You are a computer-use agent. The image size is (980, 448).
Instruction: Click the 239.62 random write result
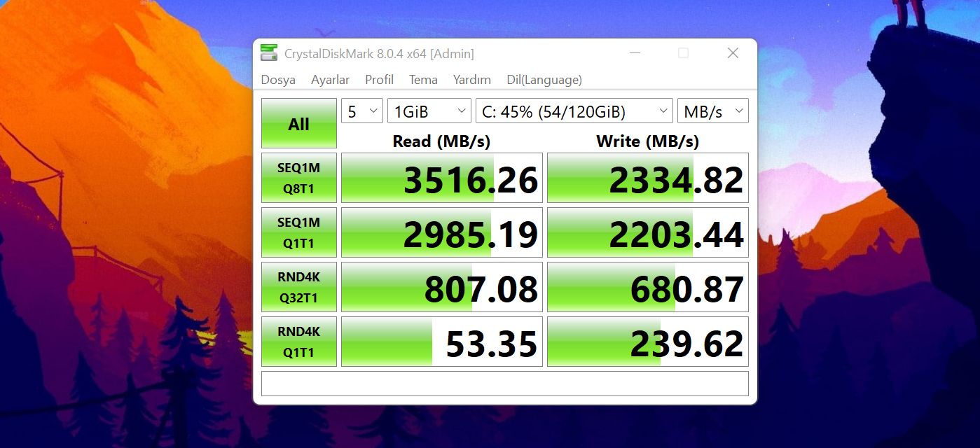[648, 342]
